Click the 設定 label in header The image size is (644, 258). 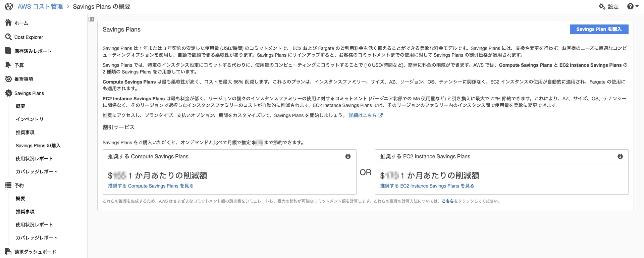pos(613,7)
